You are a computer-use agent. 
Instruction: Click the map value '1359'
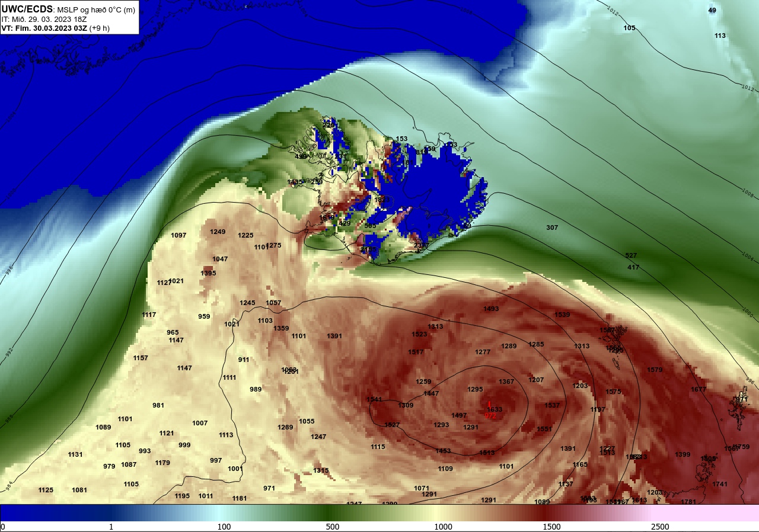click(x=281, y=328)
